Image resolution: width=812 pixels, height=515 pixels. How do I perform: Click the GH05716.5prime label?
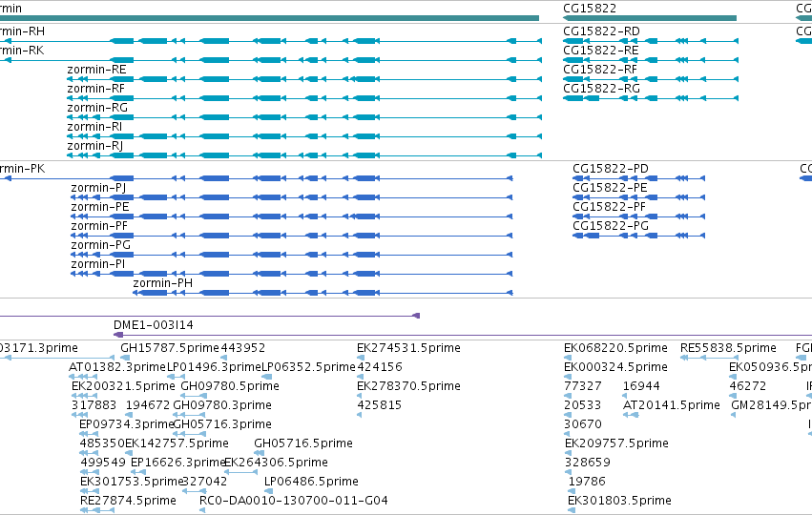303,443
